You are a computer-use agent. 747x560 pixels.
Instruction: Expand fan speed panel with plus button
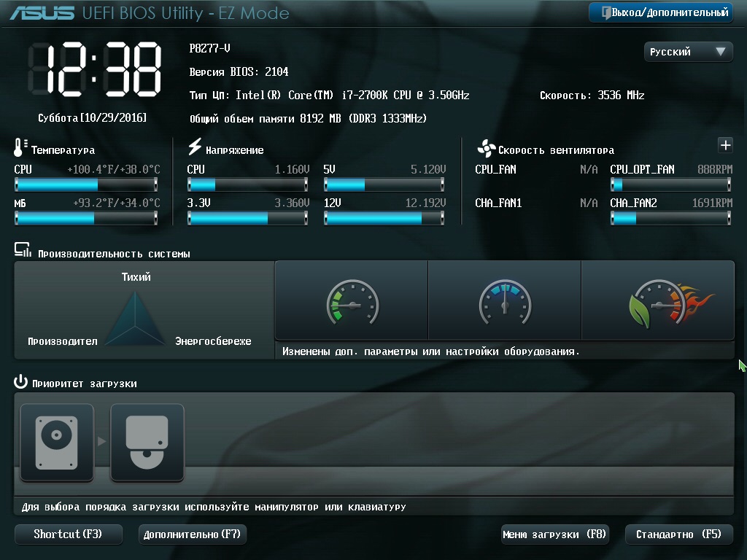[x=725, y=145]
